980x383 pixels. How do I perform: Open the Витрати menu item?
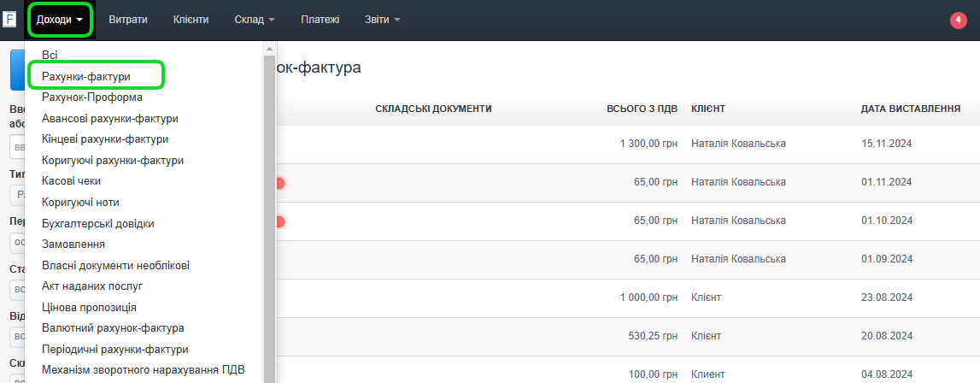129,20
